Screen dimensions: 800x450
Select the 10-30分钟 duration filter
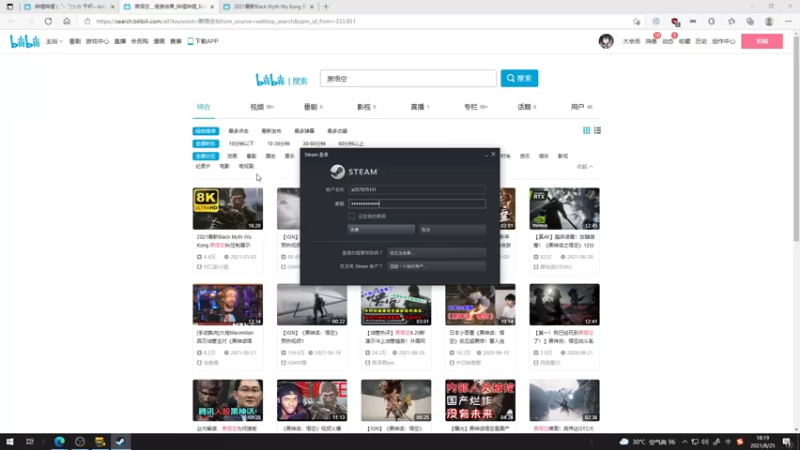279,144
